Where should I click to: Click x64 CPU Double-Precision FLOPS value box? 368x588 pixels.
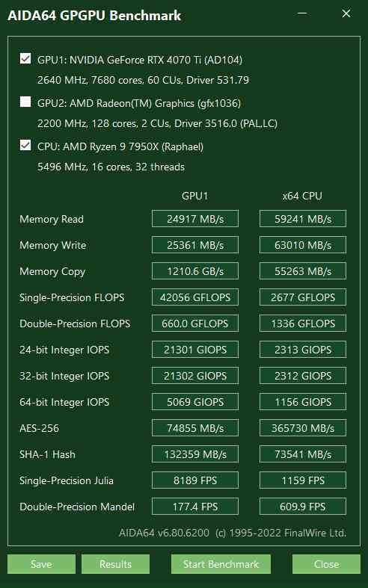coord(303,324)
